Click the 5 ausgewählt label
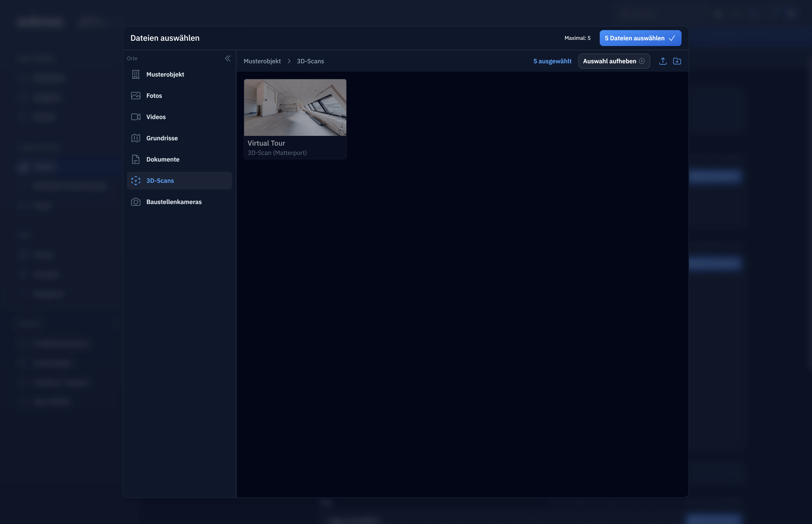The height and width of the screenshot is (524, 812). pyautogui.click(x=552, y=61)
